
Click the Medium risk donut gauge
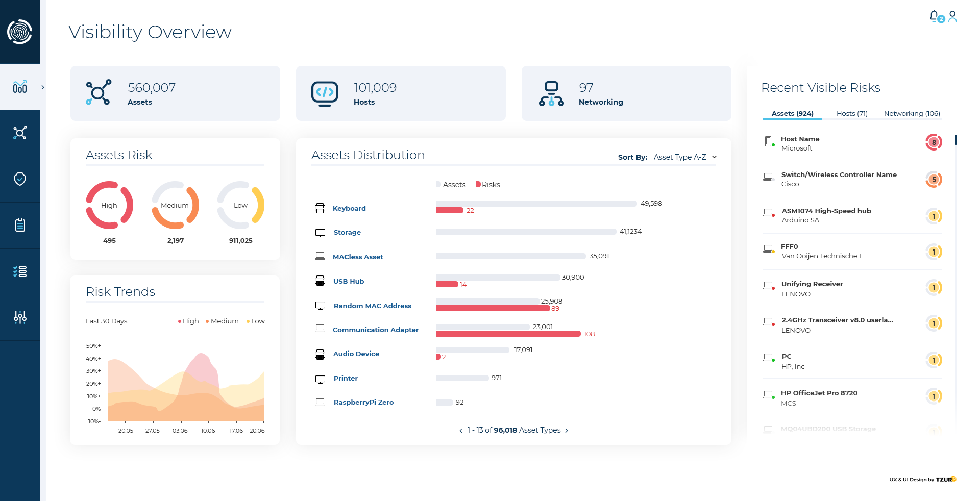tap(175, 205)
